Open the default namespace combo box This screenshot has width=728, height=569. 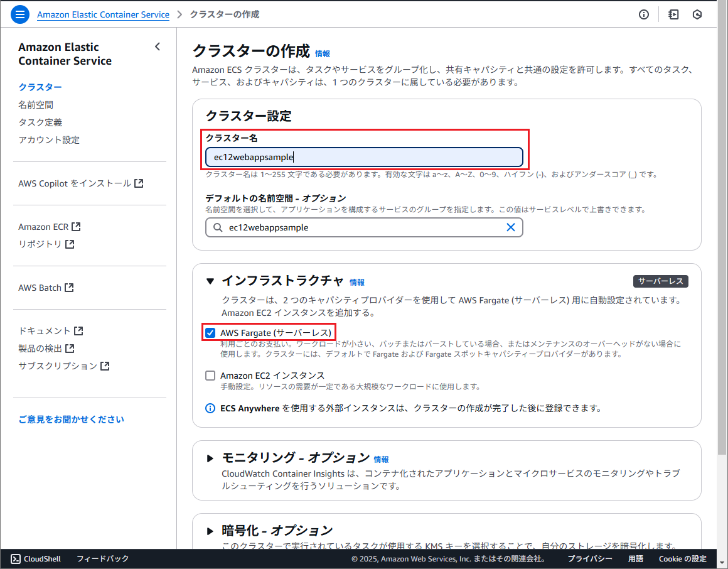[364, 227]
